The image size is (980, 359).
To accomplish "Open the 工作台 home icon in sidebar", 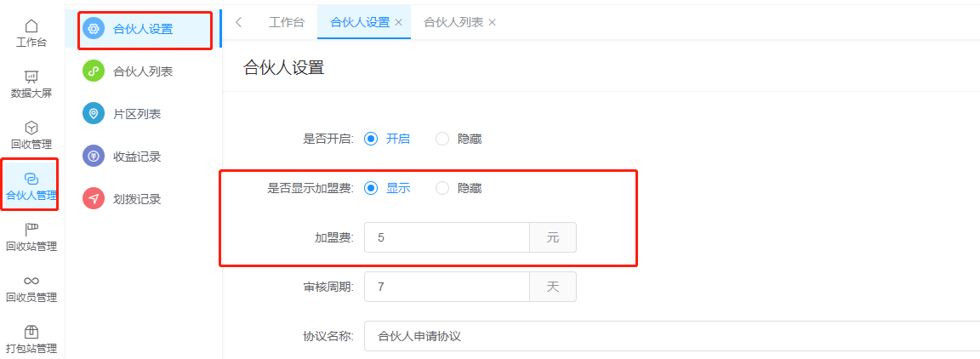I will pos(31,26).
